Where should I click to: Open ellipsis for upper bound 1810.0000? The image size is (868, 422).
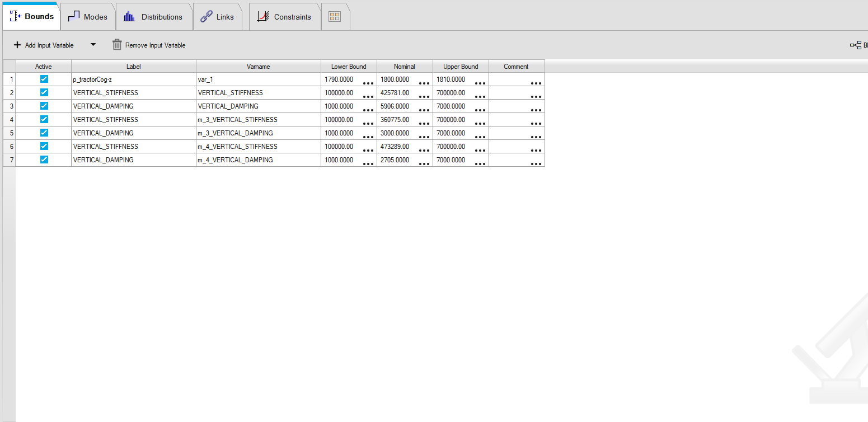tap(480, 82)
